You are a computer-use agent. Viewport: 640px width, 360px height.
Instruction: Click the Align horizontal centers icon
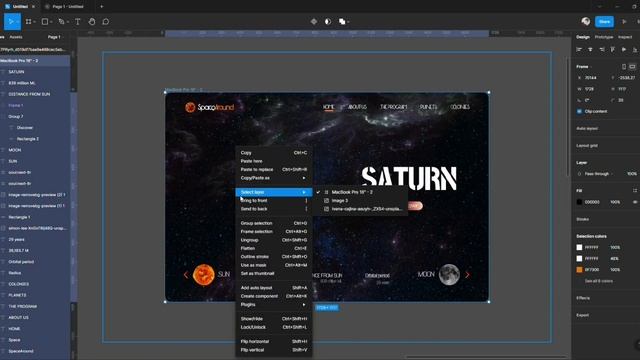[x=590, y=49]
